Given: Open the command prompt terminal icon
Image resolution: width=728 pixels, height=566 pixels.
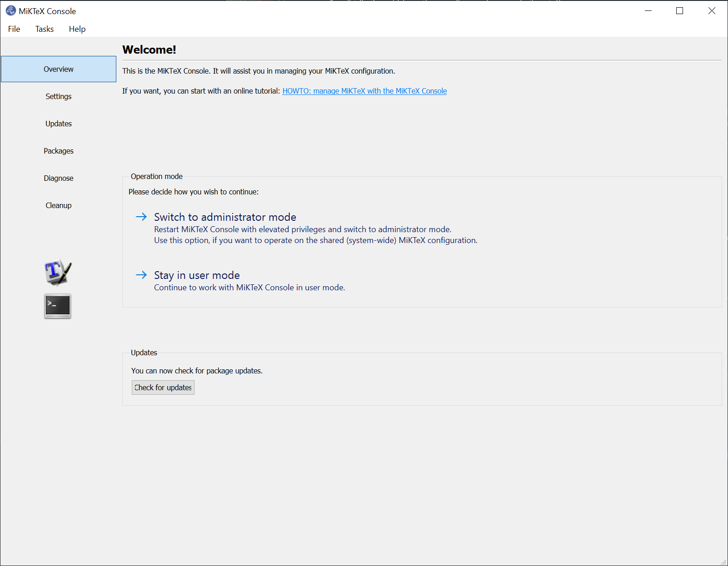Looking at the screenshot, I should (x=58, y=306).
